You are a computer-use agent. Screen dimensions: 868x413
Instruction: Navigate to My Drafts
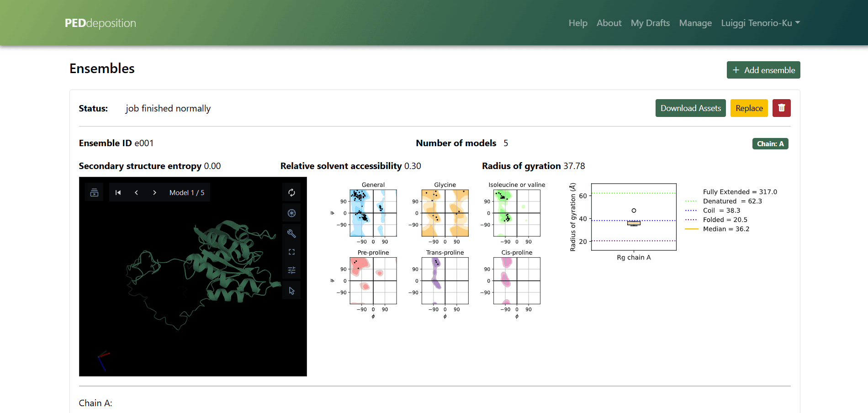(x=650, y=22)
